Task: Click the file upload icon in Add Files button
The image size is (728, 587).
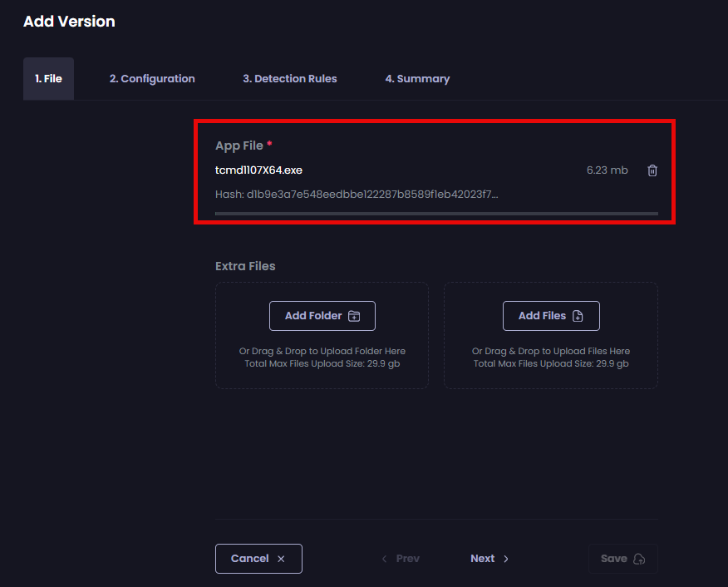Action: 578,316
